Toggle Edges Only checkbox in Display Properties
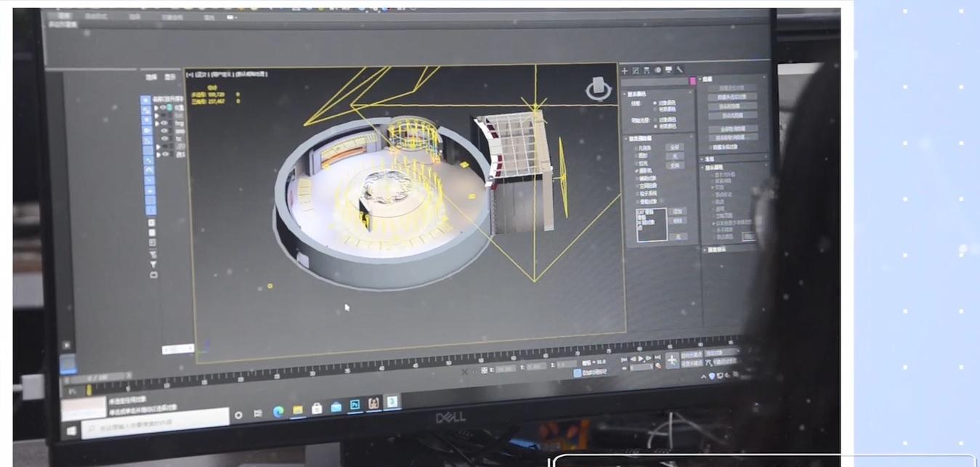This screenshot has width=980, height=467. pyautogui.click(x=713, y=187)
